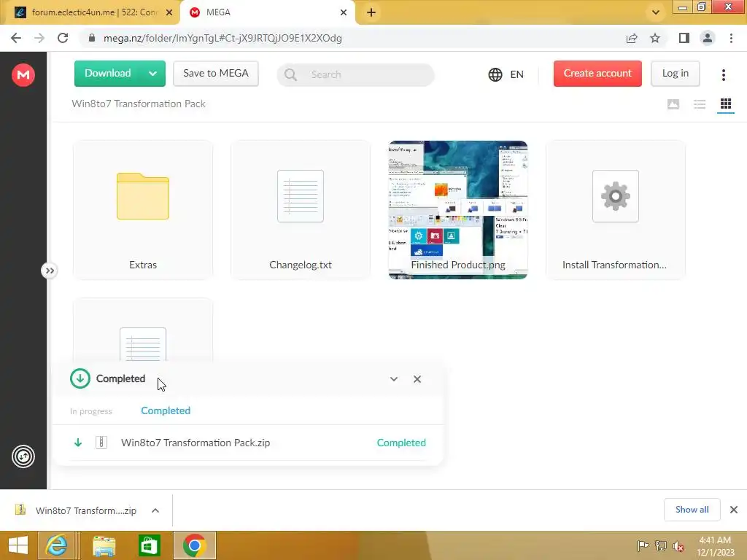Toggle the Chrome side panel
The height and width of the screenshot is (560, 747).
pos(684,38)
